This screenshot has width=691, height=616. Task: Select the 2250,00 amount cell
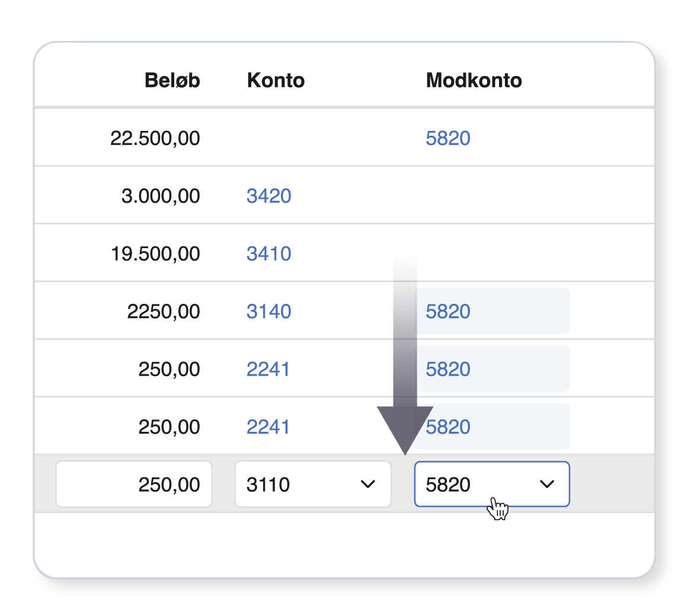[x=164, y=312]
